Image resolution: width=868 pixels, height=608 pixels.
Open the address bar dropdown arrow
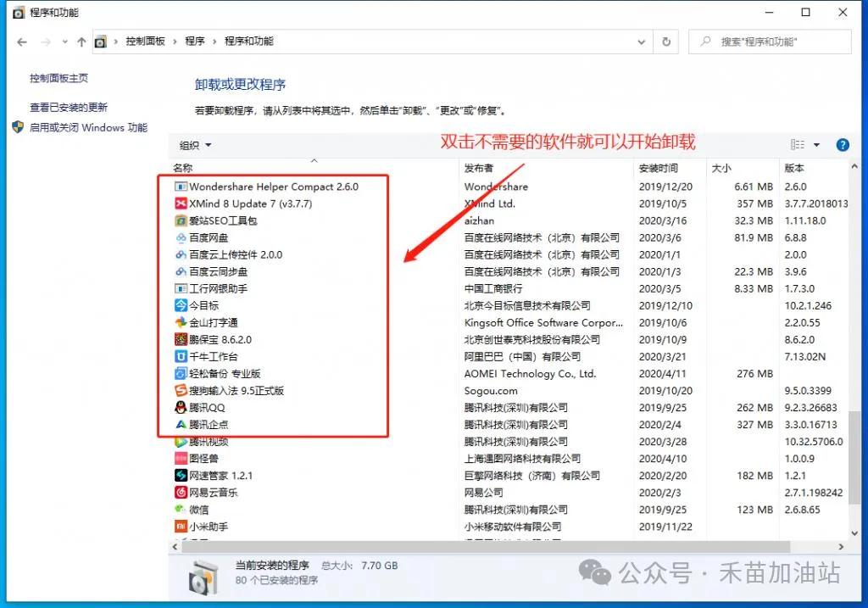pos(642,41)
